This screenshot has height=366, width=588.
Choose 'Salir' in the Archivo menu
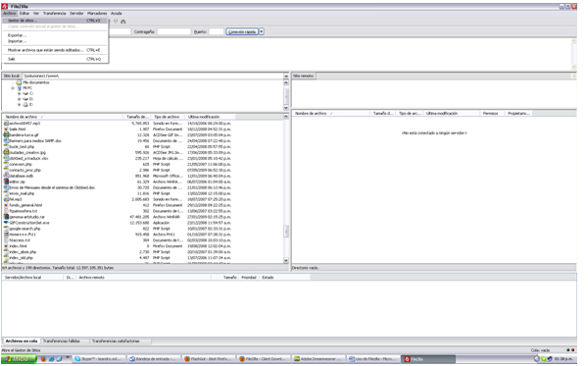click(55, 59)
